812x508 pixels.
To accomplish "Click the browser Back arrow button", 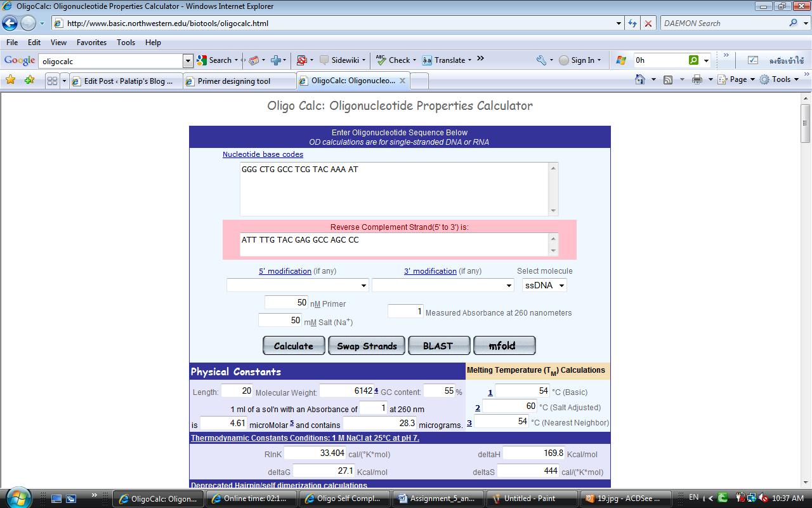I will [10, 23].
